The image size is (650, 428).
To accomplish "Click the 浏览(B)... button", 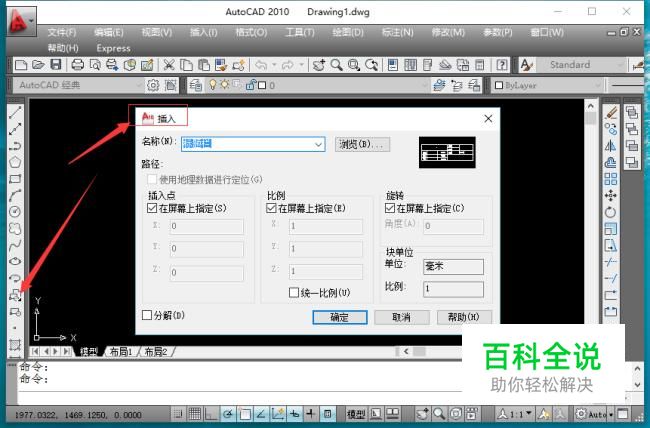I will pyautogui.click(x=362, y=144).
